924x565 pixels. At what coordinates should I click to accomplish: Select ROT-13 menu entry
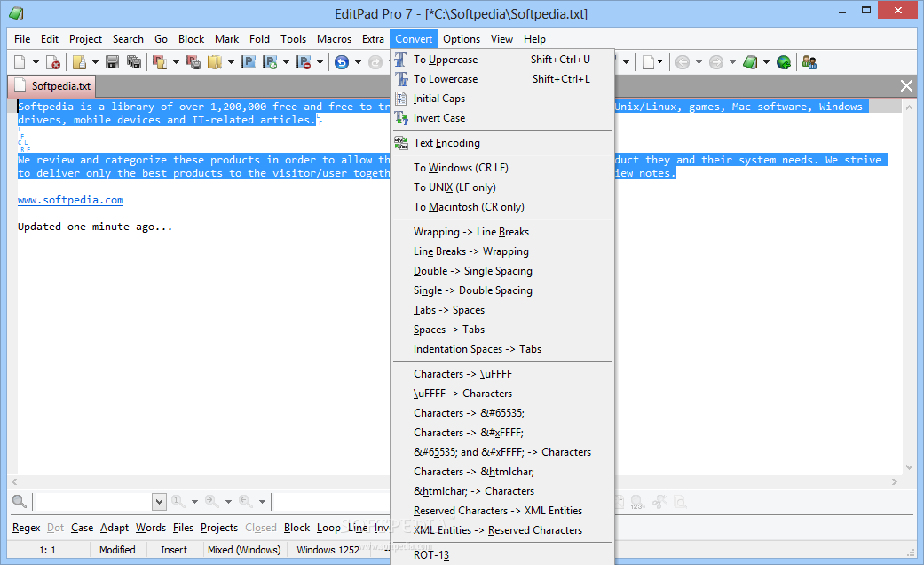pyautogui.click(x=502, y=555)
